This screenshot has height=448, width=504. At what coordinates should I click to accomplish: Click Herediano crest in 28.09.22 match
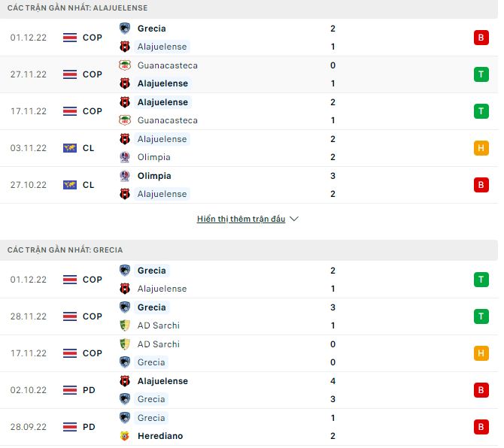point(125,436)
